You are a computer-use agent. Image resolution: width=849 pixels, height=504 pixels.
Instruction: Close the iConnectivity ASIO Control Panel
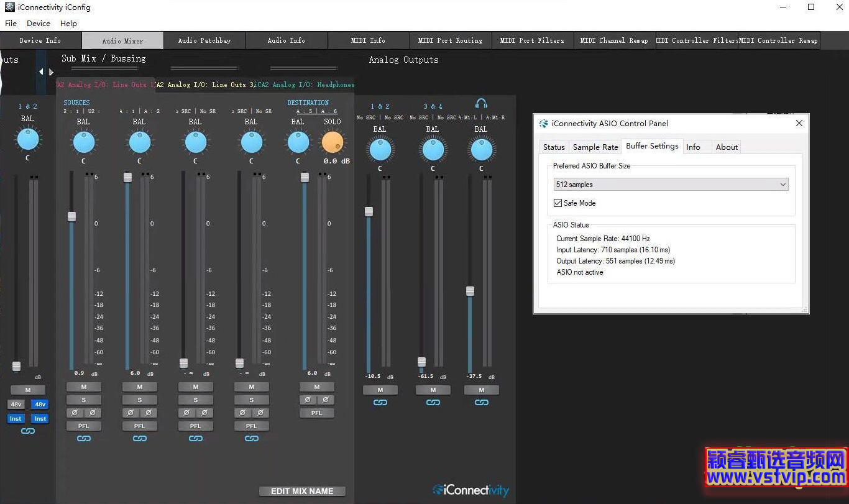click(x=799, y=124)
